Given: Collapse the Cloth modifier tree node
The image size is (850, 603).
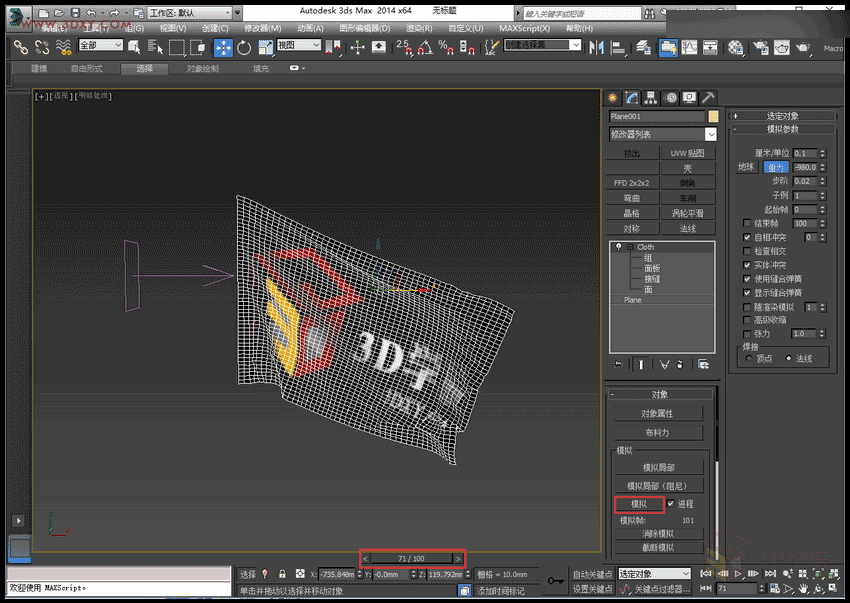Looking at the screenshot, I should 630,246.
